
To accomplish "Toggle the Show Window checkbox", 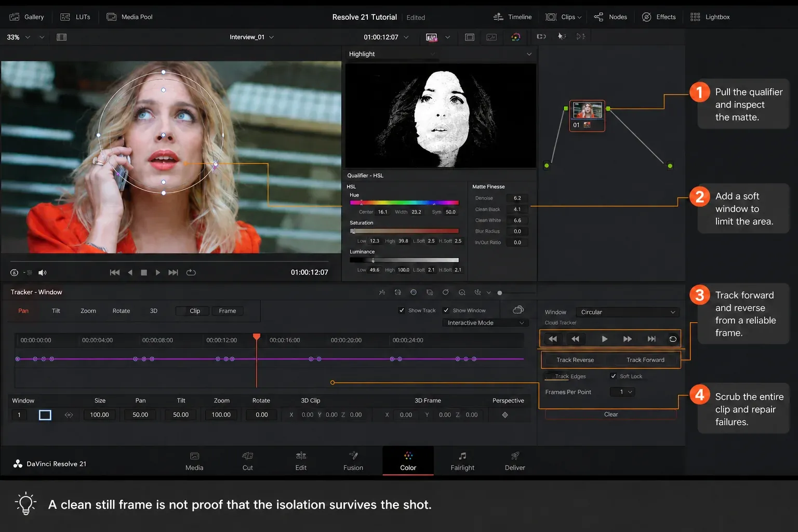I will click(446, 310).
